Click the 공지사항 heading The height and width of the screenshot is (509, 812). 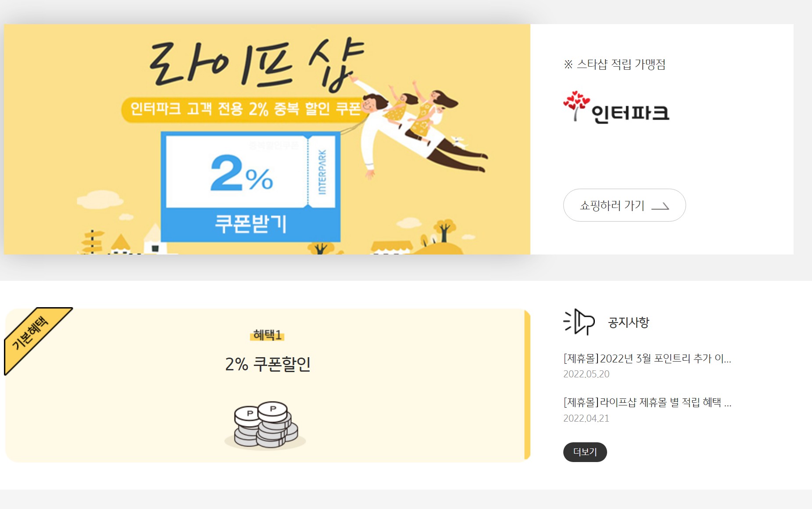(x=628, y=323)
